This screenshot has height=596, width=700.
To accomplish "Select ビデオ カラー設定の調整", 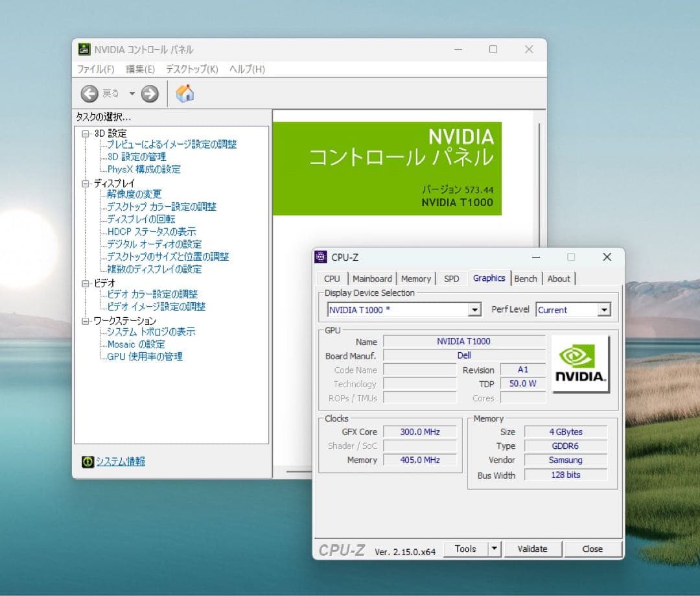I will pos(152,294).
